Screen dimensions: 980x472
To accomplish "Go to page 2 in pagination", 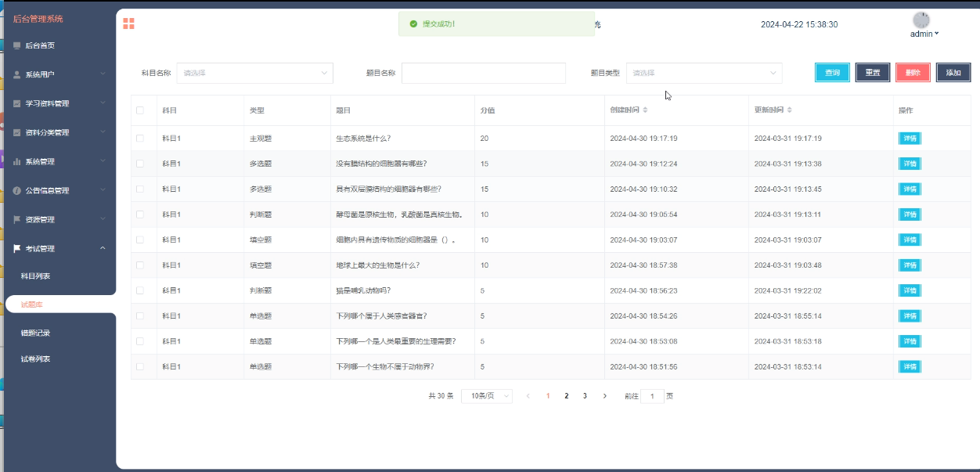I will click(x=566, y=396).
